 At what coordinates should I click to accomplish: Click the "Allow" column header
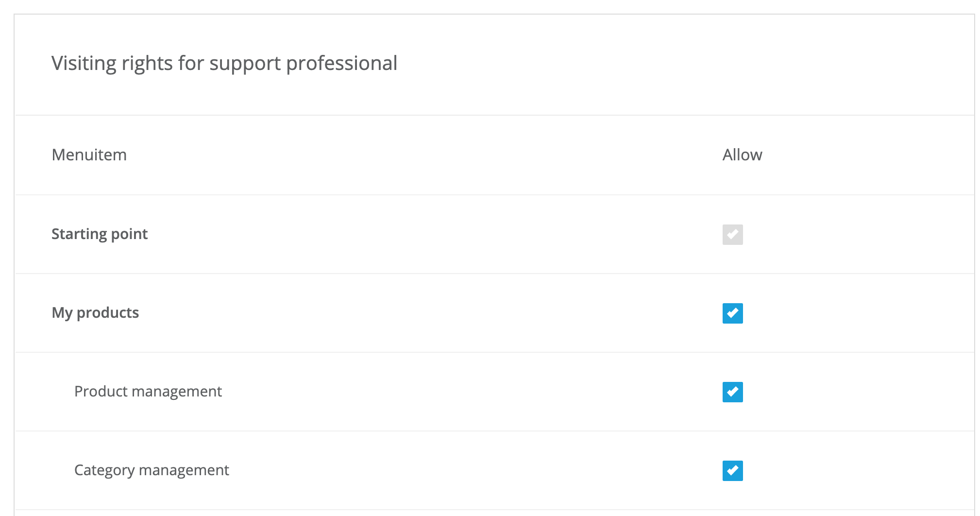742,155
